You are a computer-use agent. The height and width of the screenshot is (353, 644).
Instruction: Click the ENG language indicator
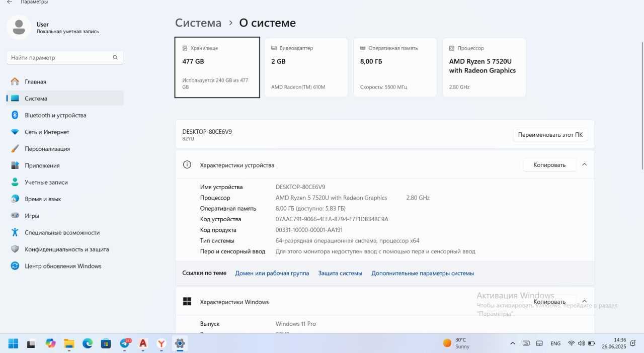[x=555, y=343]
